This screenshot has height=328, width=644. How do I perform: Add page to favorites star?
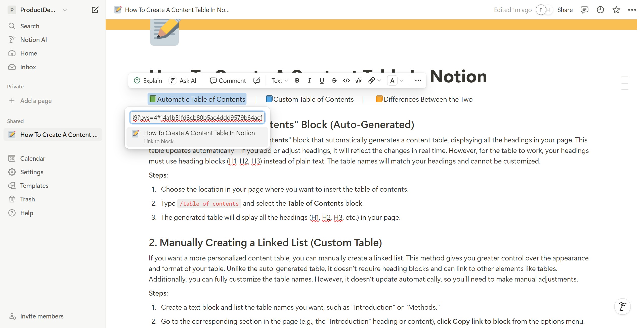pos(616,10)
